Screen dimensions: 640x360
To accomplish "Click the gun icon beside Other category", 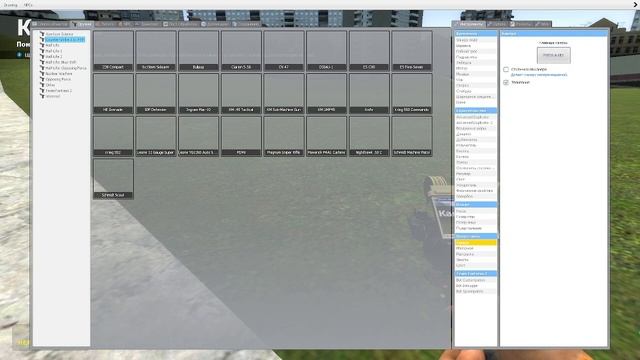I will click(42, 85).
